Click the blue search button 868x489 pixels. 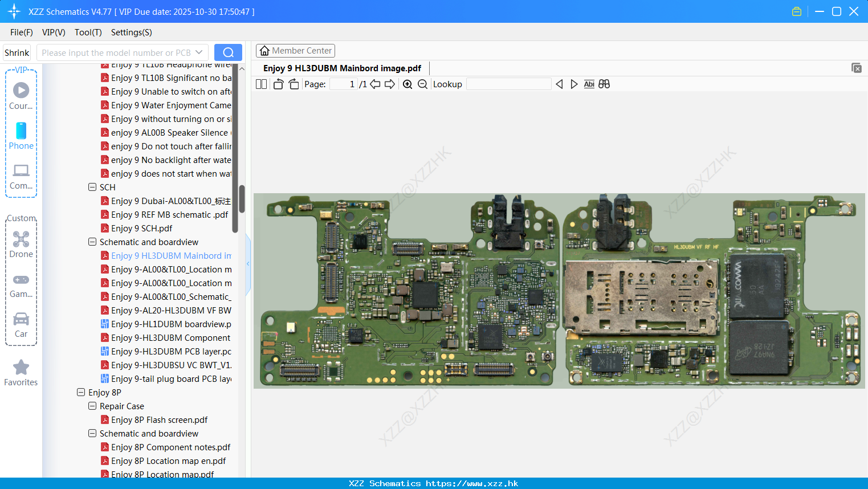click(228, 52)
